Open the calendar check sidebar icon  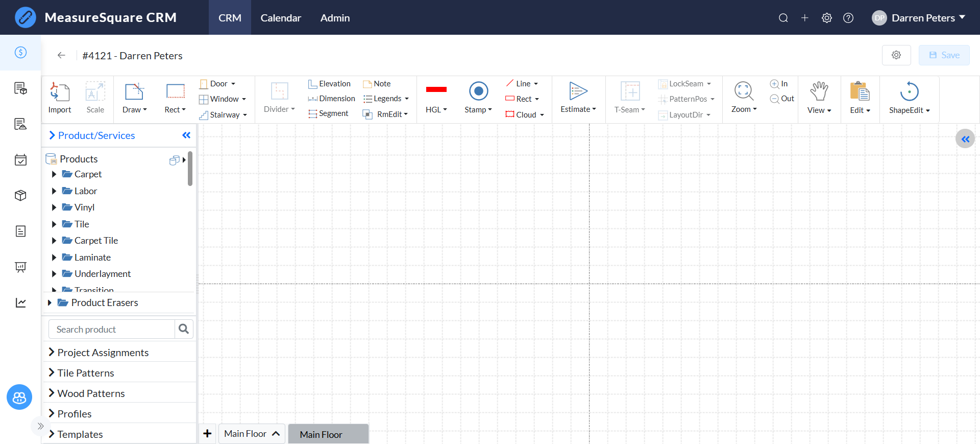pos(20,160)
